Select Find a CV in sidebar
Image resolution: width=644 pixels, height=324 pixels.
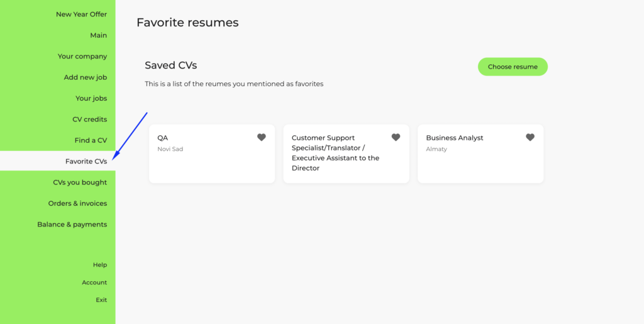tap(91, 140)
